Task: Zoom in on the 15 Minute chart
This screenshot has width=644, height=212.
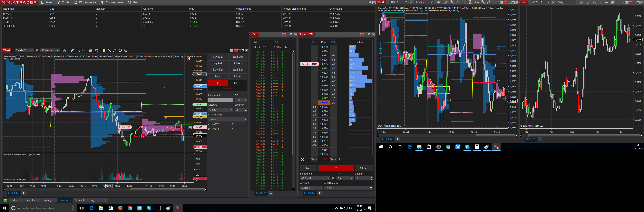Action: tap(78, 50)
